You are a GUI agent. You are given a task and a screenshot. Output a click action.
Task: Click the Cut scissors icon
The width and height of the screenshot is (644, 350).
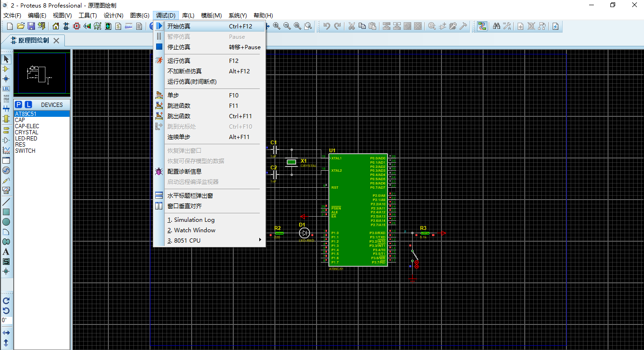352,26
